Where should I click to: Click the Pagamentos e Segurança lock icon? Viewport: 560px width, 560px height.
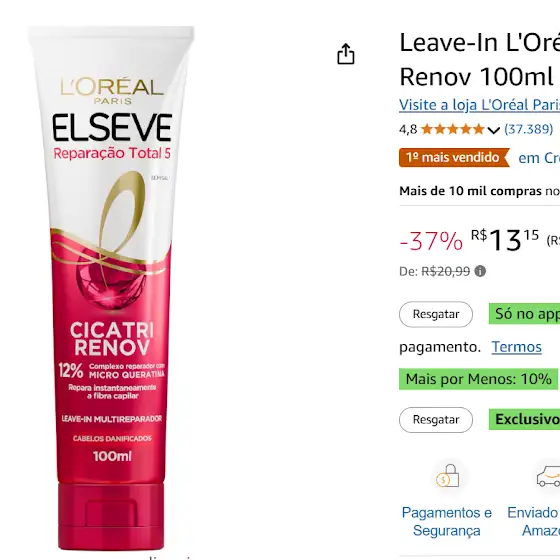pos(447,476)
